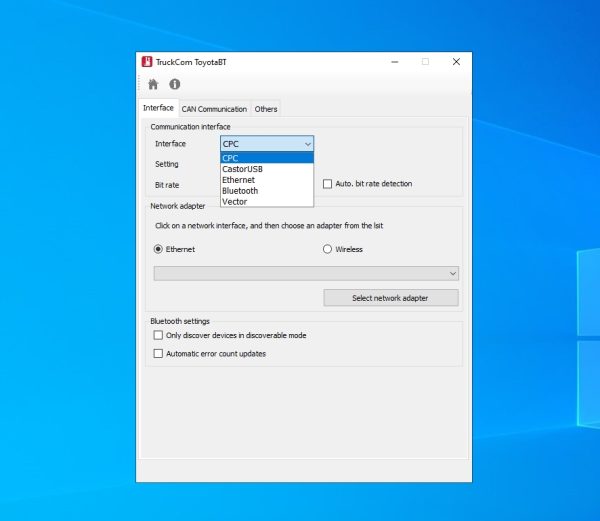Select the Ethernet radio button under Network adapter
The width and height of the screenshot is (600, 521).
point(158,249)
